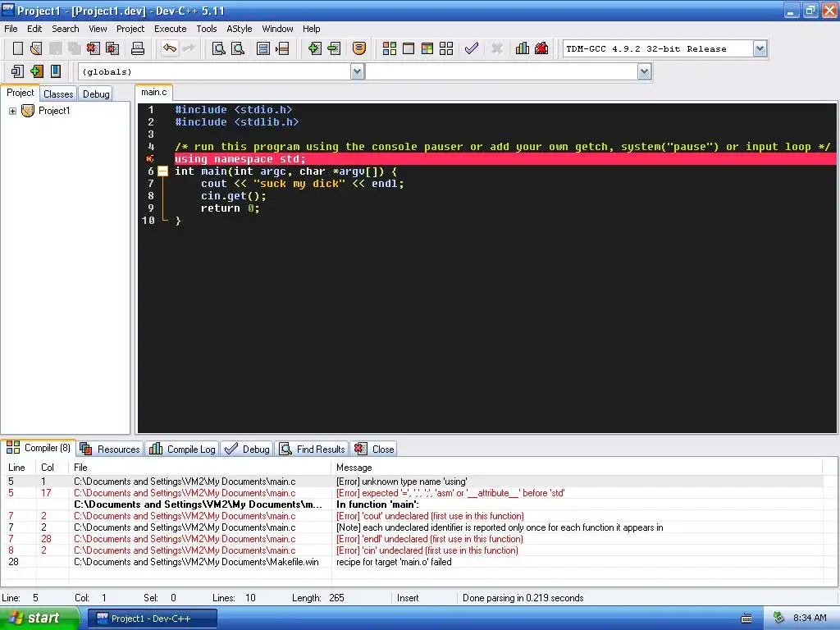Image resolution: width=840 pixels, height=630 pixels.
Task: Click the Run window icon
Action: [x=409, y=48]
